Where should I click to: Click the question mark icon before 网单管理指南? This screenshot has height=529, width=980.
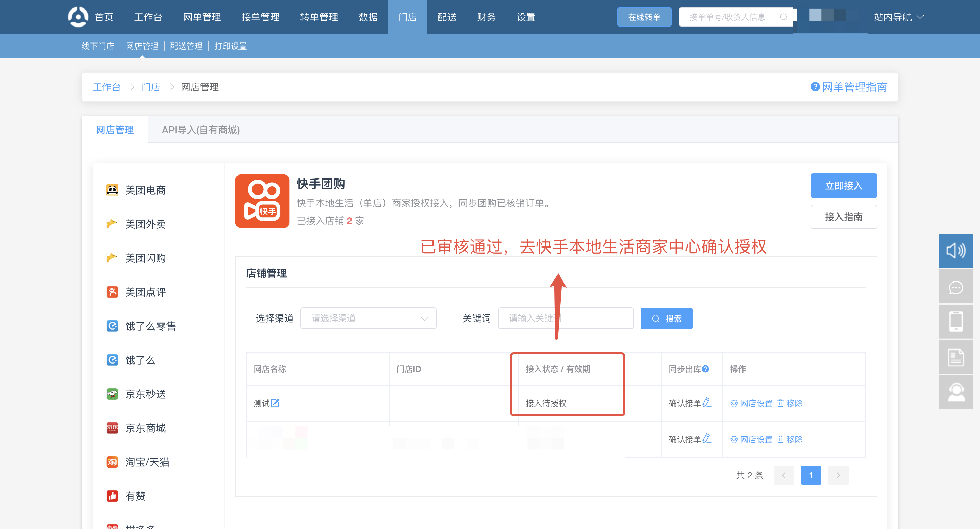pos(815,87)
